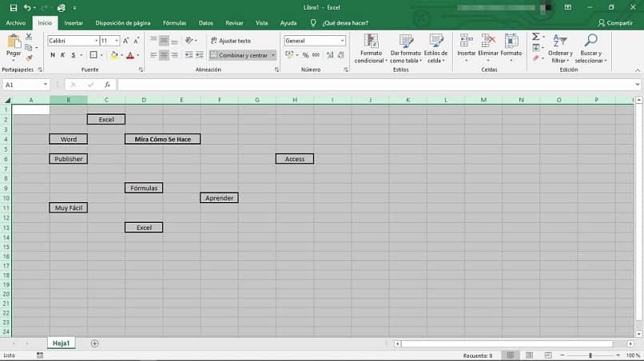Apply thousands separator (000) style
This screenshot has width=644, height=361.
tap(316, 55)
